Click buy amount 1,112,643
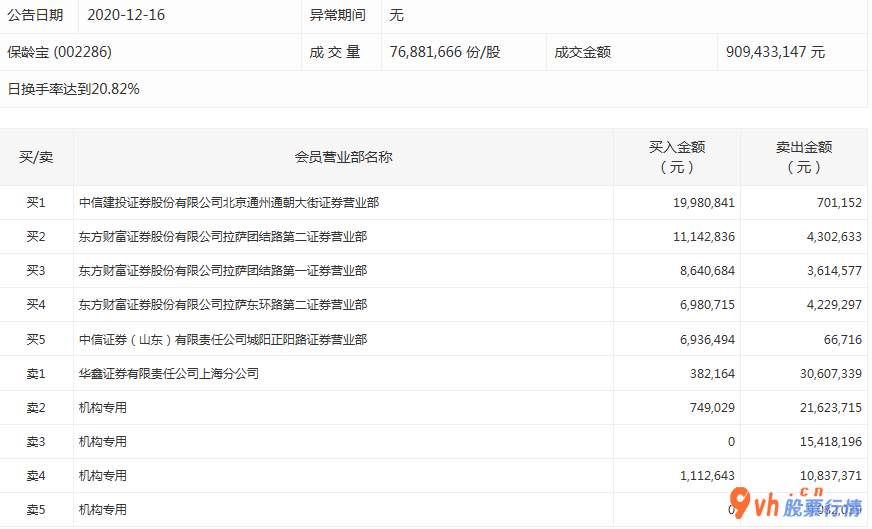 coord(707,476)
